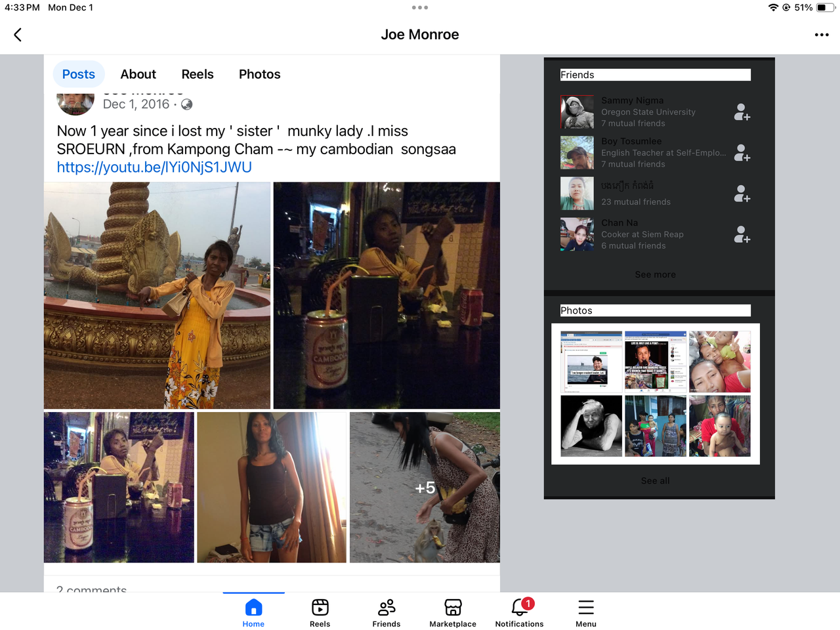Switch to the Photos tab
Viewport: 840px width, 630px height.
(260, 74)
